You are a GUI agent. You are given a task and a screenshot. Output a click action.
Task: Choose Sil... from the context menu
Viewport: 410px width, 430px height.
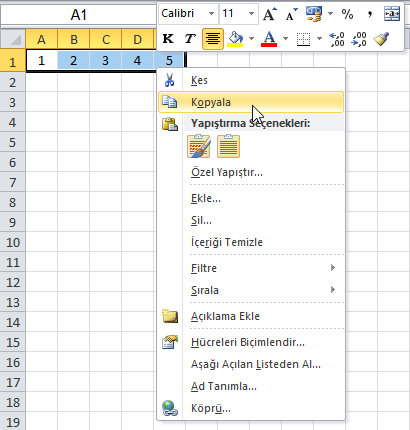coord(251,220)
